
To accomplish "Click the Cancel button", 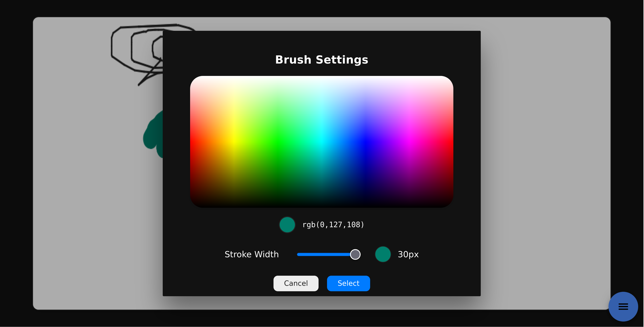I will (x=296, y=283).
